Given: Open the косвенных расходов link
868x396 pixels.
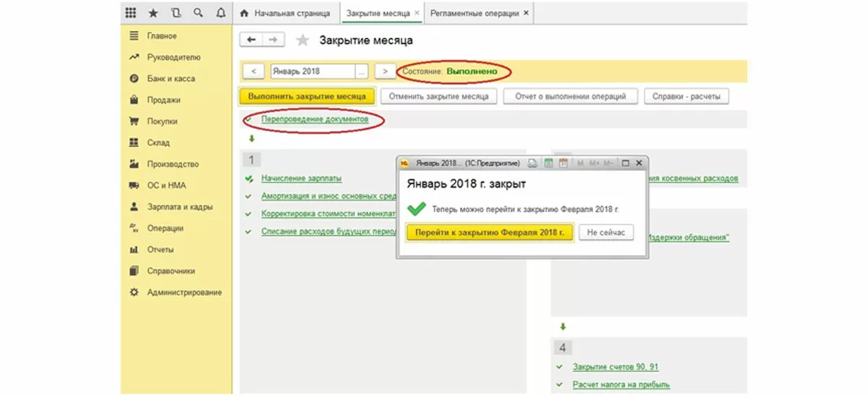Looking at the screenshot, I should [x=694, y=177].
